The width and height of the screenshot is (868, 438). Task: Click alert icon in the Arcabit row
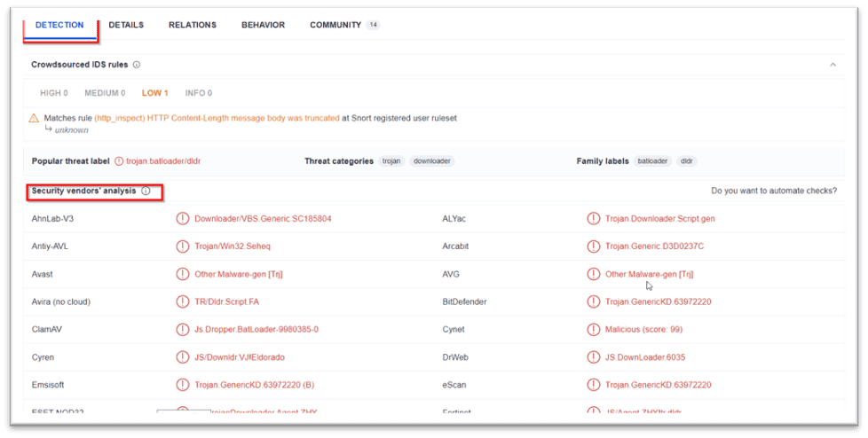(594, 246)
